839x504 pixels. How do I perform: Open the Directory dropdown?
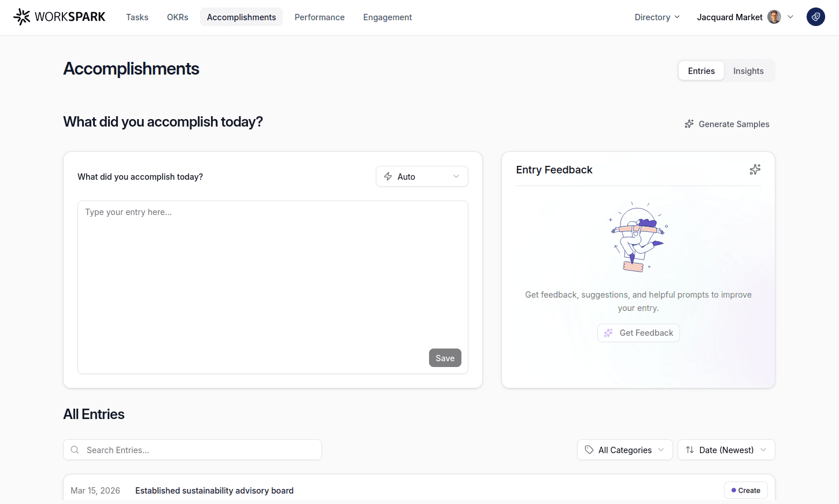point(656,17)
